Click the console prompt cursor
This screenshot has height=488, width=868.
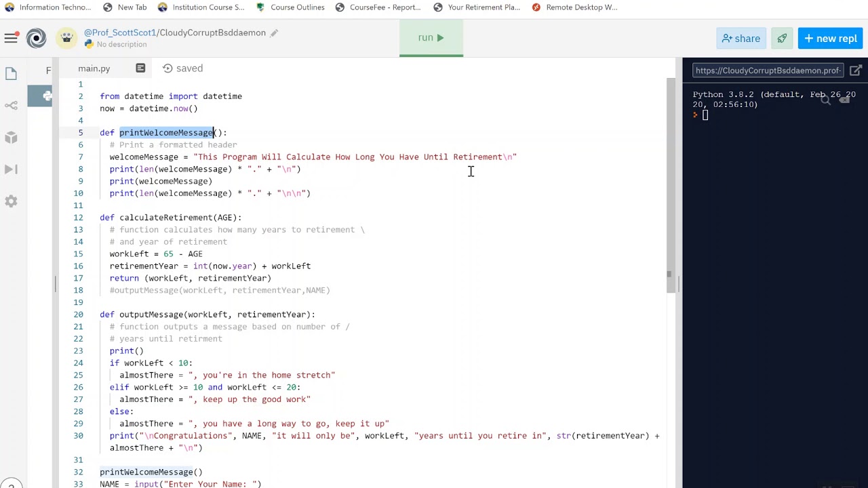tap(705, 115)
